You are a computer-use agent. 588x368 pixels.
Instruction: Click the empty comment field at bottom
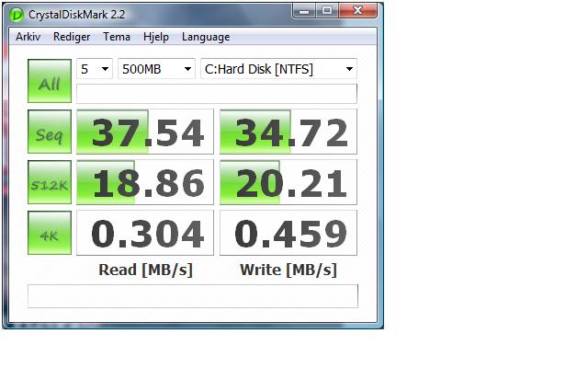193,296
